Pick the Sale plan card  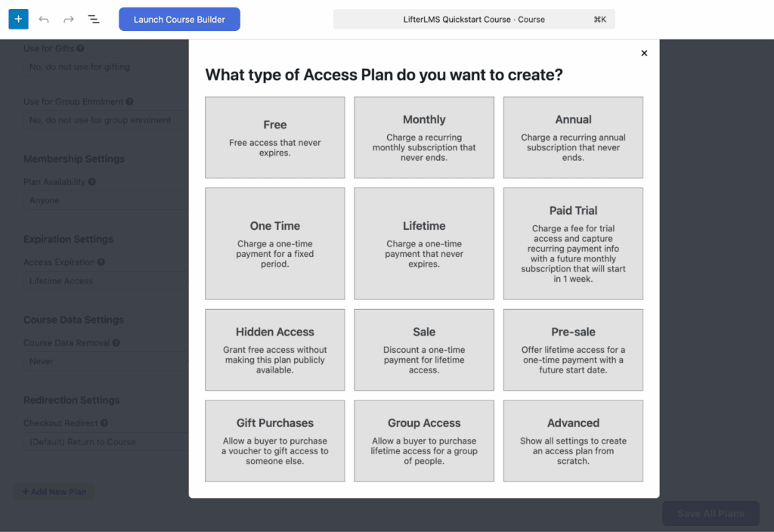[x=424, y=350]
